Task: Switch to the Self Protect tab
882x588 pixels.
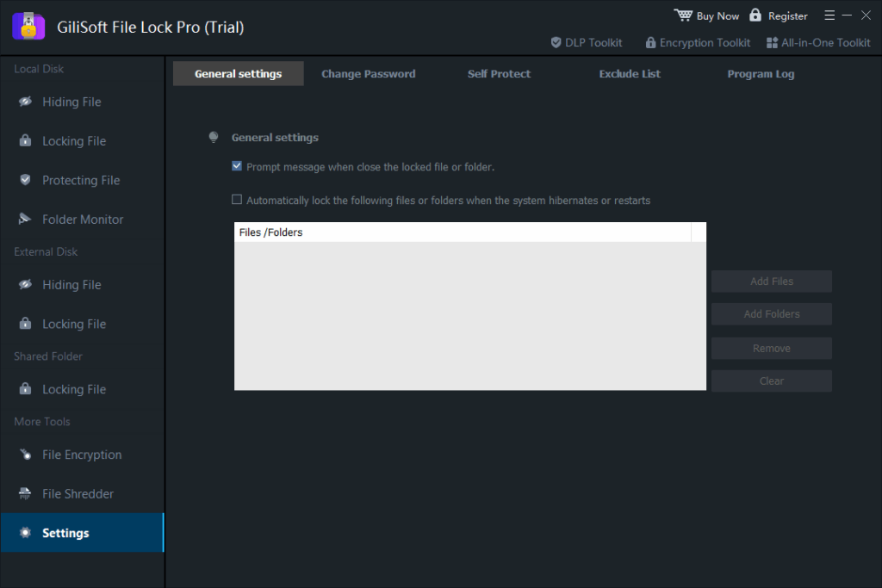Action: (x=499, y=74)
